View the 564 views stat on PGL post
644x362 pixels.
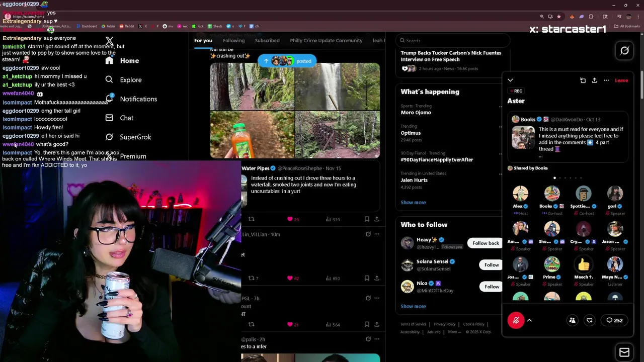pos(333,324)
